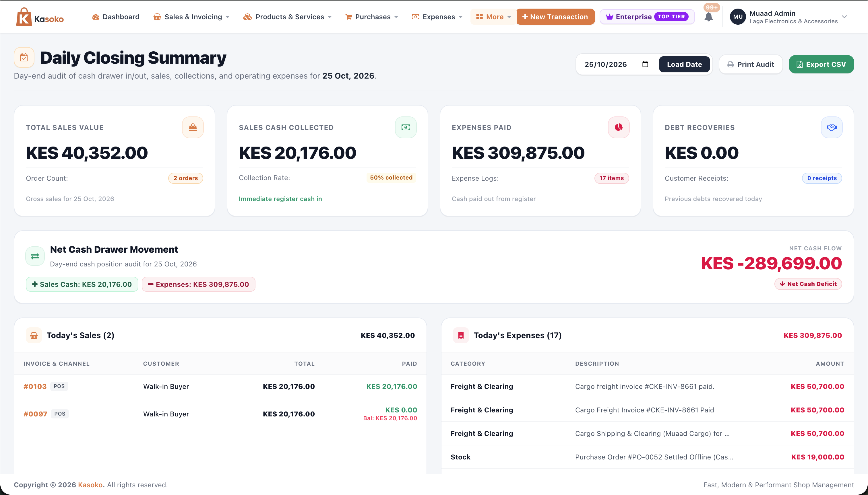Click the receipt icon next to Today's Expenses
This screenshot has width=868, height=495.
click(x=461, y=336)
